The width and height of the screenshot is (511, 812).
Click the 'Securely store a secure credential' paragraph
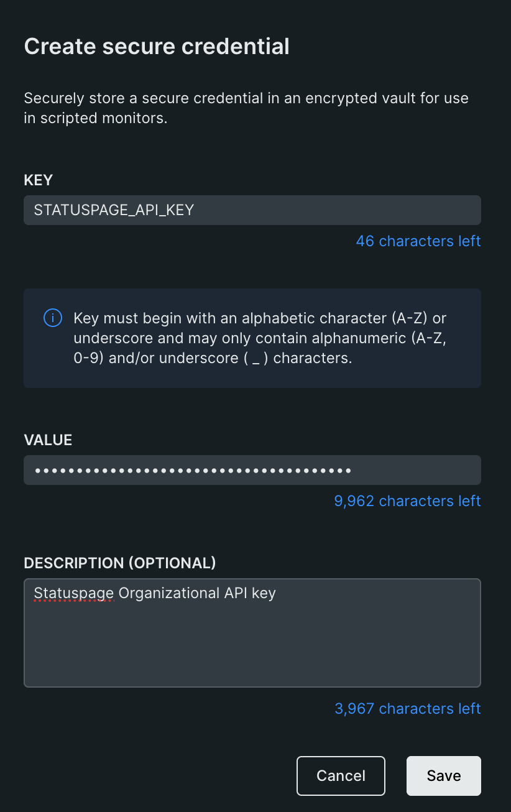point(246,108)
